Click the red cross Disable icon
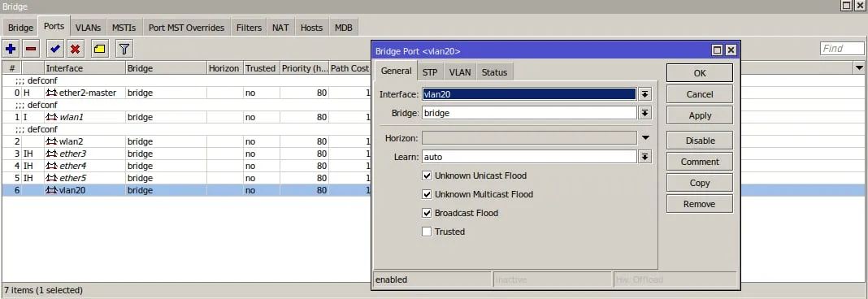 [x=76, y=50]
